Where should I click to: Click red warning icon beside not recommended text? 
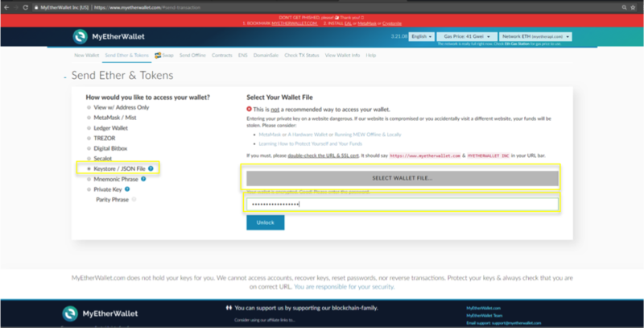click(x=249, y=110)
